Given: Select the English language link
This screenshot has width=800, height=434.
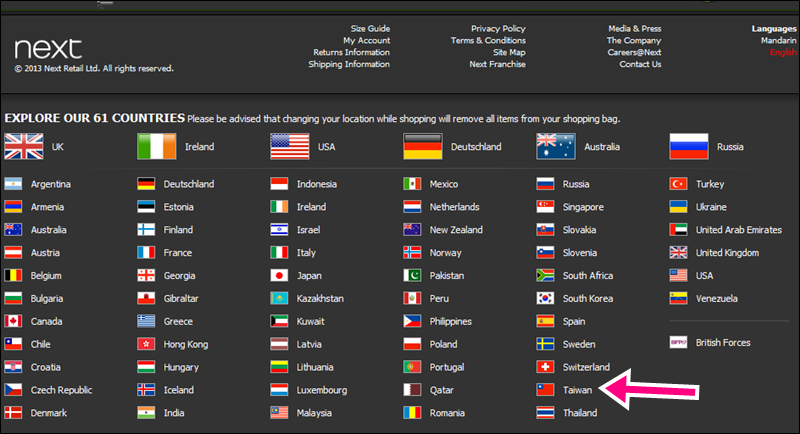Looking at the screenshot, I should coord(783,52).
